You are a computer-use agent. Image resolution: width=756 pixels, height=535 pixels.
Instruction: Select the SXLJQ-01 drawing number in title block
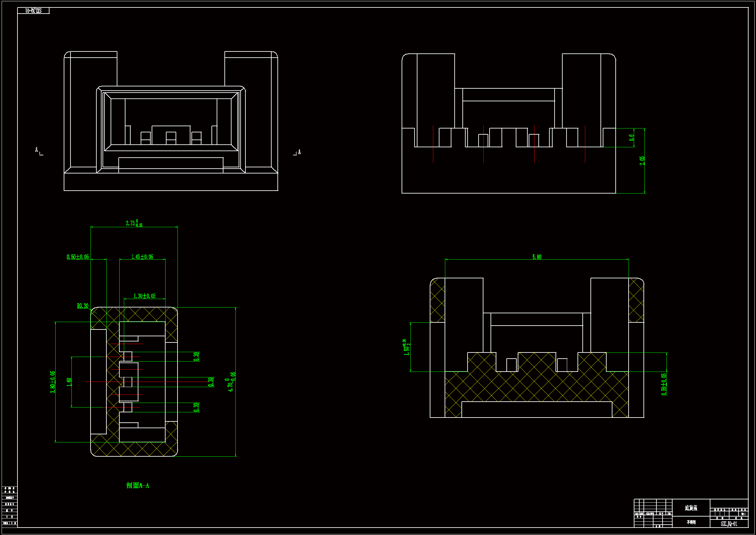pyautogui.click(x=729, y=524)
